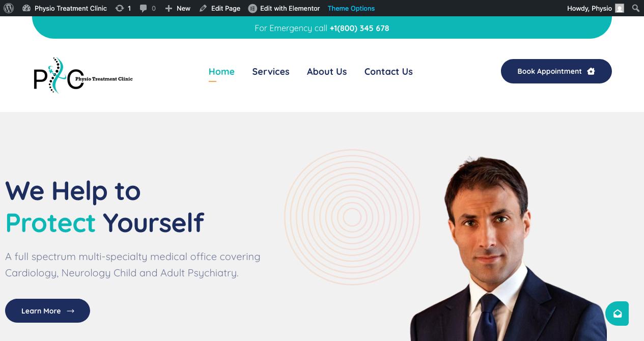The width and height of the screenshot is (644, 341).
Task: Open the admin bar search magnifier
Action: click(x=636, y=8)
